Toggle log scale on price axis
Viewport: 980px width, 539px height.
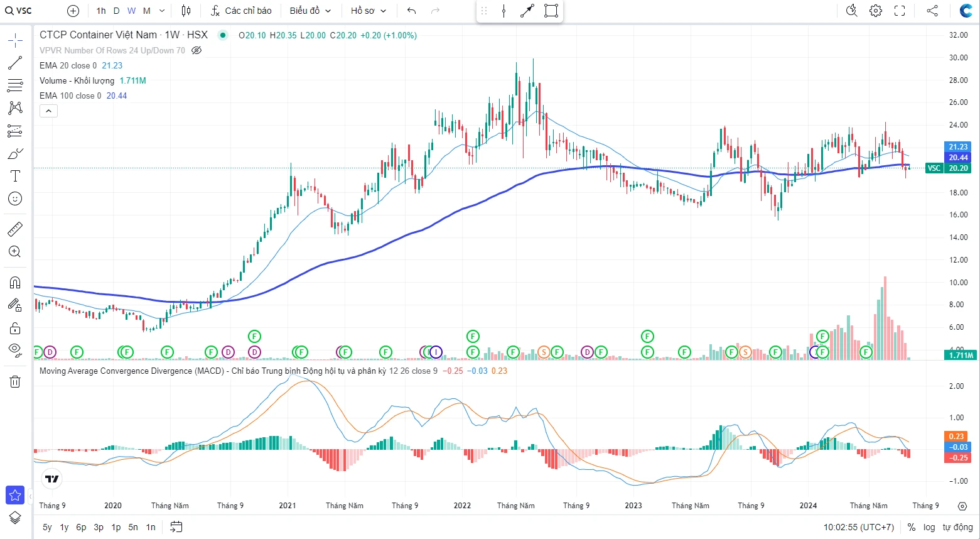929,527
